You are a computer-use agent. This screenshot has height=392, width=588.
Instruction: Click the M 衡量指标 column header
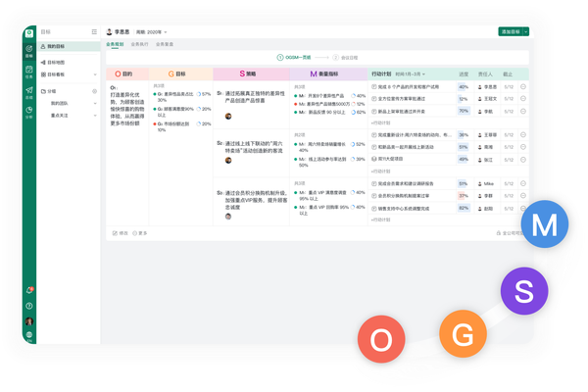coord(328,73)
